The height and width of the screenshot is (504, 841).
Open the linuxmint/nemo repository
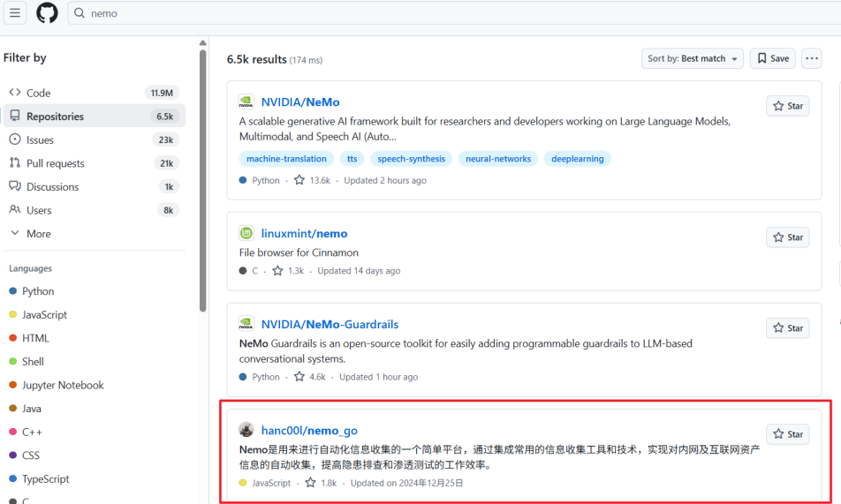tap(304, 233)
